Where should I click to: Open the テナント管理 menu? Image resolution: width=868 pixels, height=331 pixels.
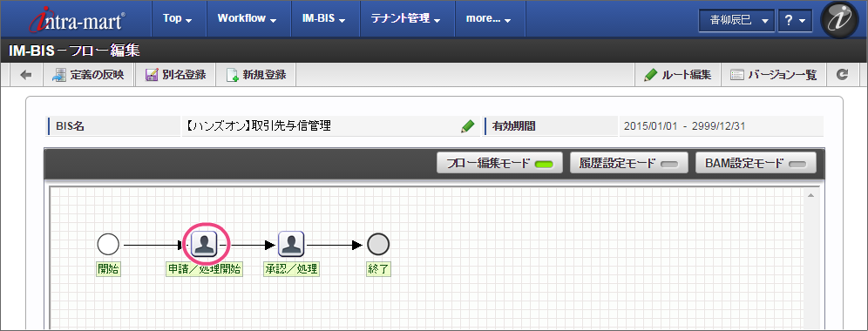pyautogui.click(x=406, y=18)
